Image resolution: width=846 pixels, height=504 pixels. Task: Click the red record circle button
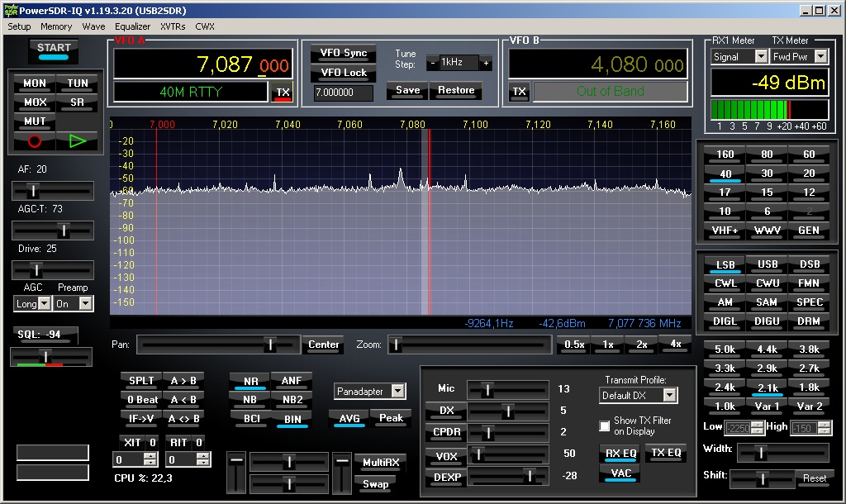tap(34, 141)
